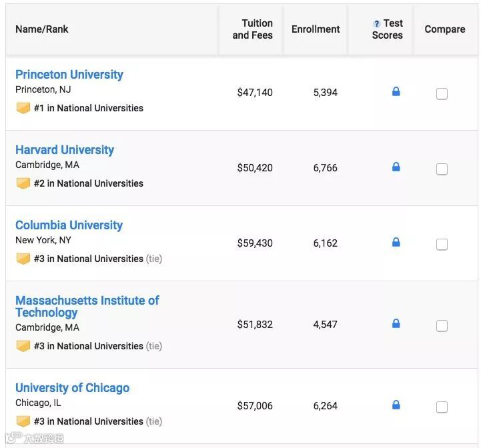Image resolution: width=481 pixels, height=448 pixels.
Task: Visit the University of Chicago page
Action: click(72, 388)
